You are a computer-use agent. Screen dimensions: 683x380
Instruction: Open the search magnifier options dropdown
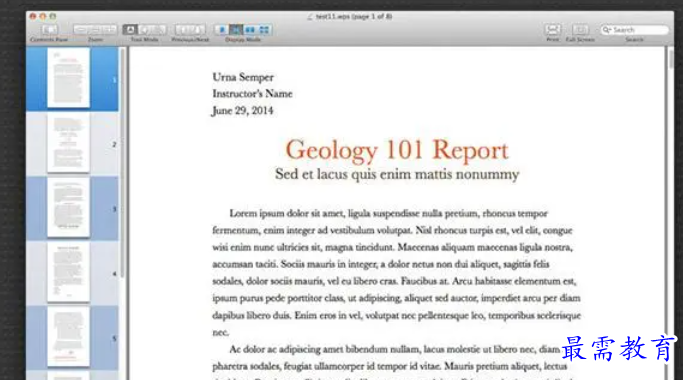[x=607, y=30]
